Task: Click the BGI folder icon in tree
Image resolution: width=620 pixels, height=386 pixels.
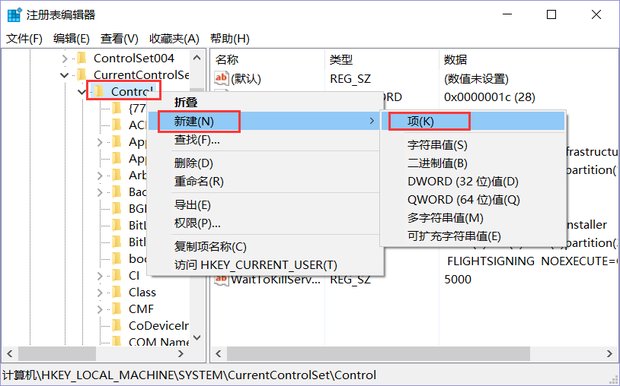Action: [x=117, y=208]
